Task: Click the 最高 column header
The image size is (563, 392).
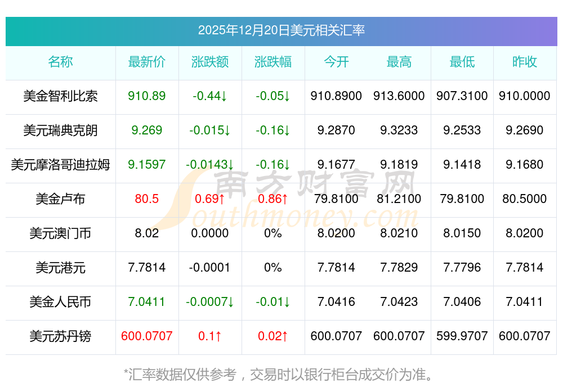Action: pos(399,62)
